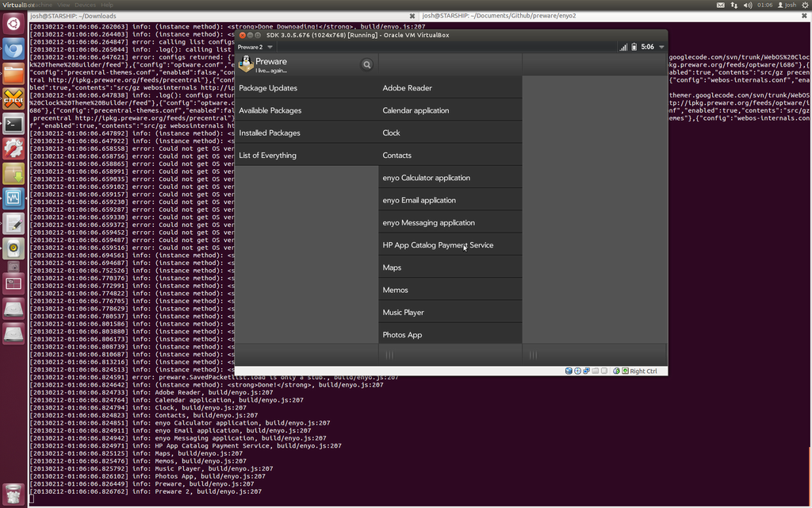
Task: Open the josh user menu in top panel
Action: tap(786, 5)
